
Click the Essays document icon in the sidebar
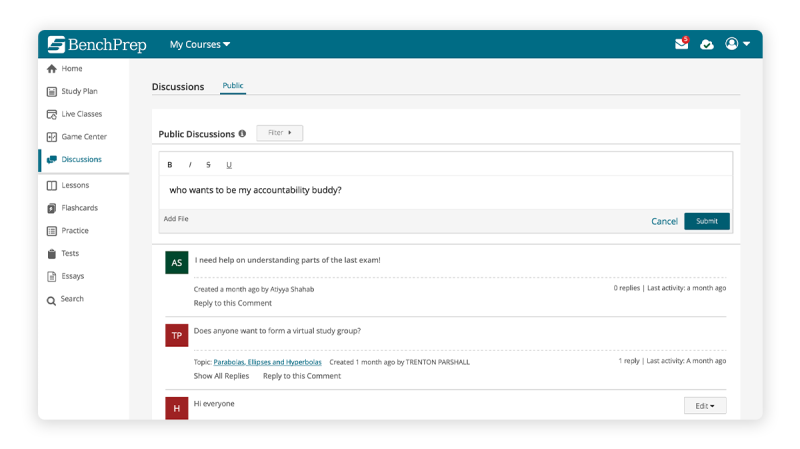click(x=52, y=277)
